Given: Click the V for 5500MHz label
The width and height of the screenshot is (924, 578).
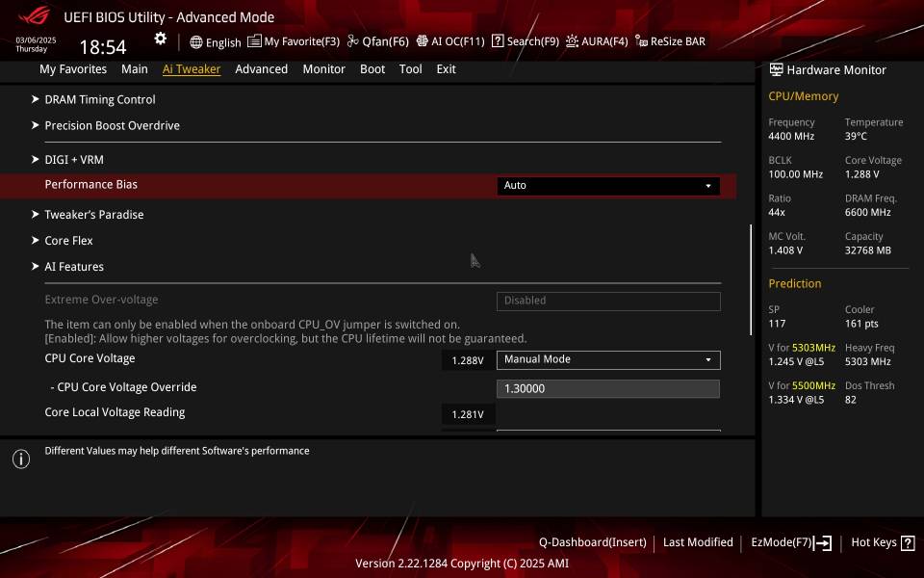Looking at the screenshot, I should (x=802, y=385).
